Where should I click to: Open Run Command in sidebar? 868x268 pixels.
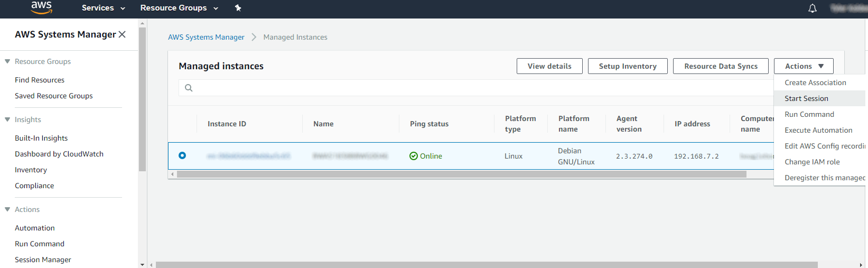point(40,244)
